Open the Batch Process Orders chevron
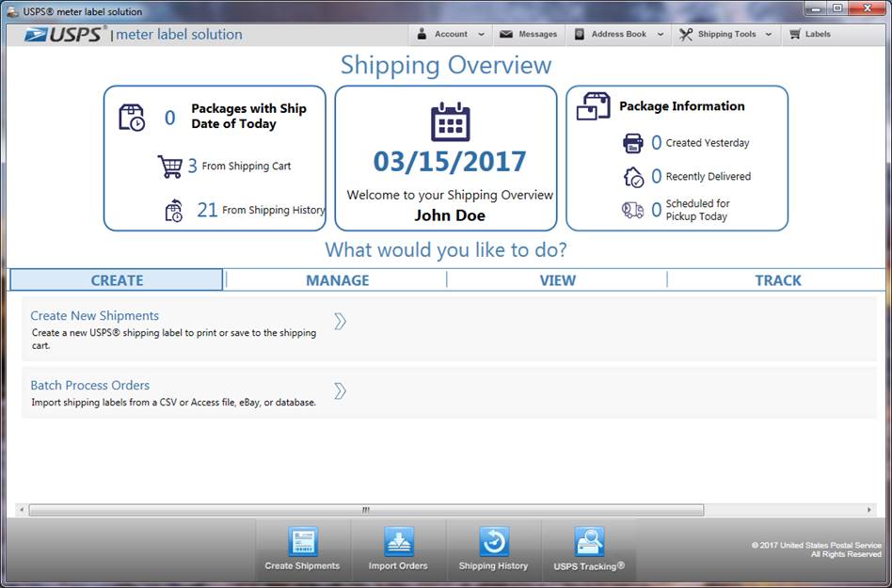The image size is (892, 588). (x=340, y=390)
